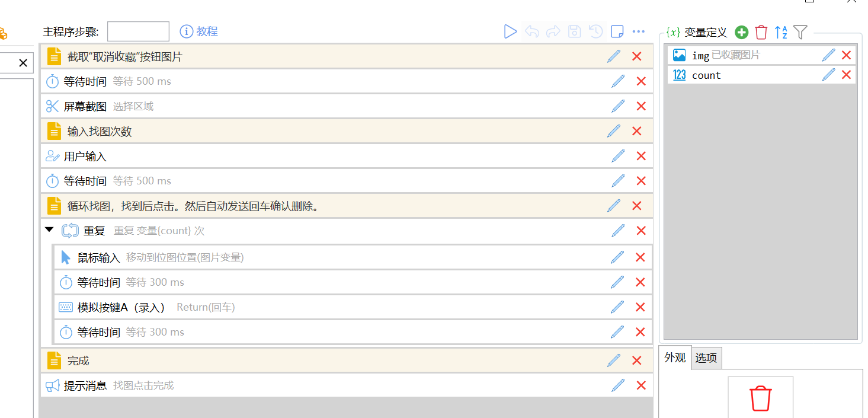
Task: Collapse the 重复 loop step
Action: 49,230
